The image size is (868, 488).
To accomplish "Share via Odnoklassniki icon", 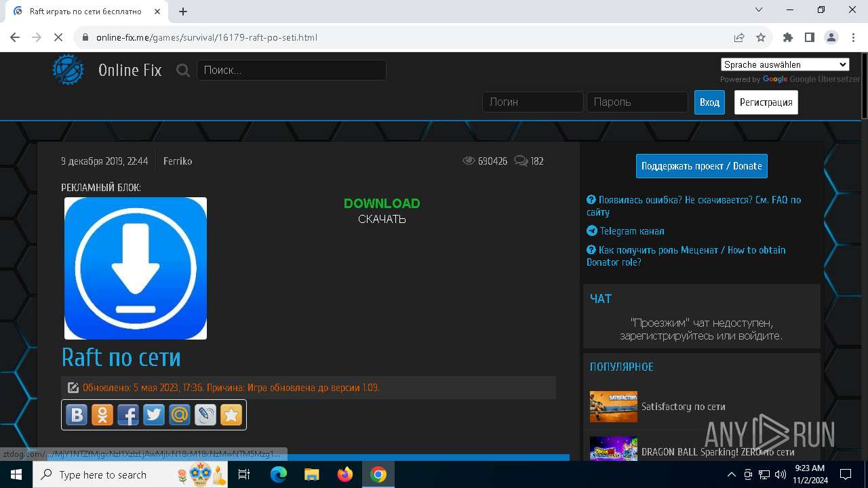I will (x=102, y=414).
